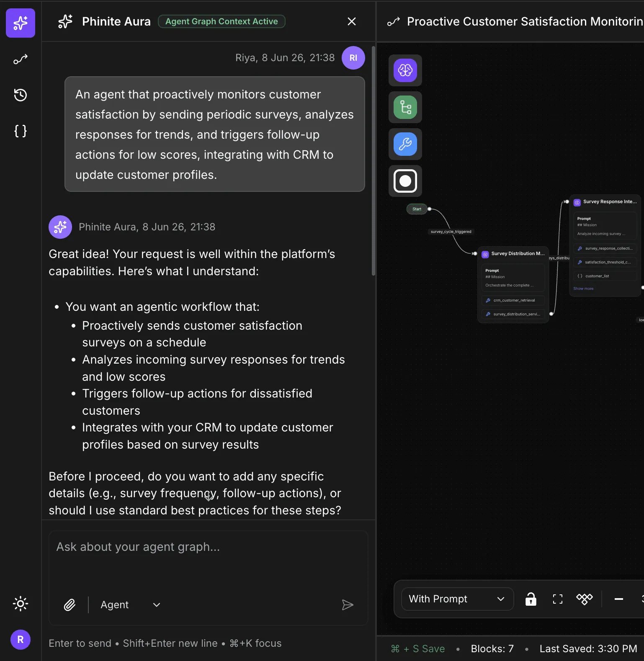Image resolution: width=644 pixels, height=661 pixels.
Task: Toggle the light/dark theme sun icon
Action: point(21,604)
